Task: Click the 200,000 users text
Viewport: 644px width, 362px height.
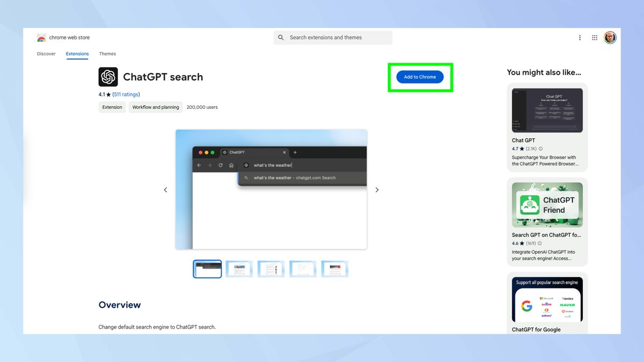Action: coord(202,107)
